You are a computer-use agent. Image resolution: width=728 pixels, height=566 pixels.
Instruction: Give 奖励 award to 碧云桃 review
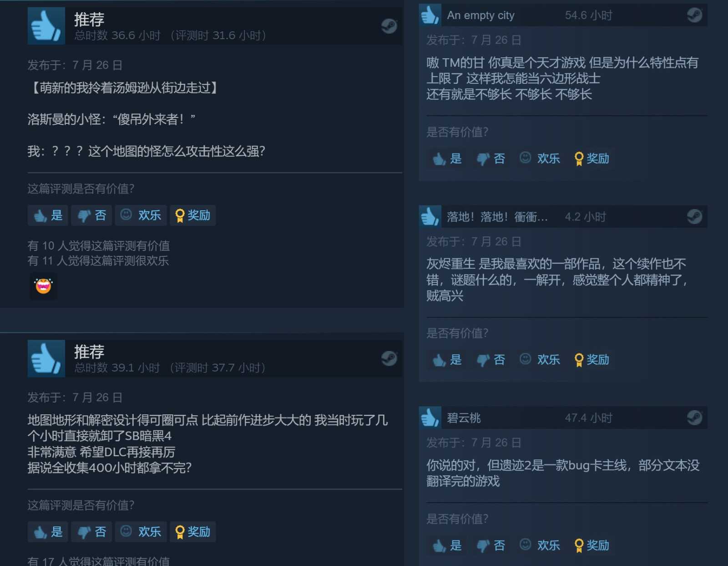pyautogui.click(x=591, y=545)
